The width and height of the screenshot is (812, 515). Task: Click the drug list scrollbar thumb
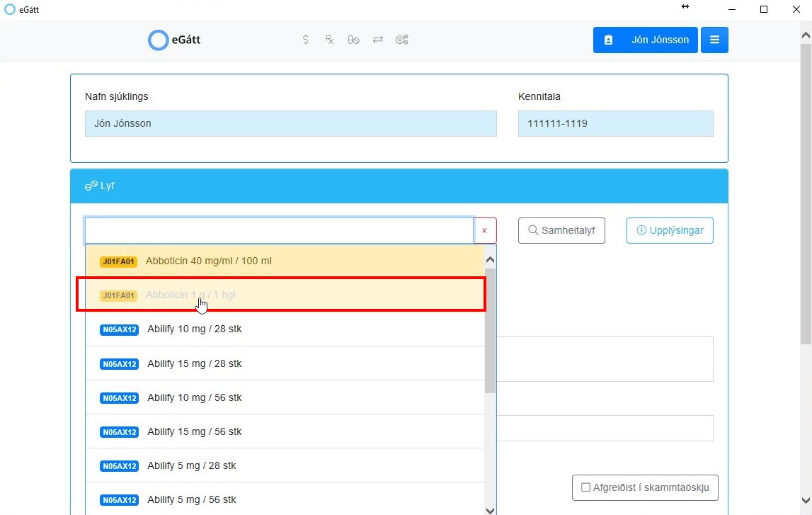point(491,331)
